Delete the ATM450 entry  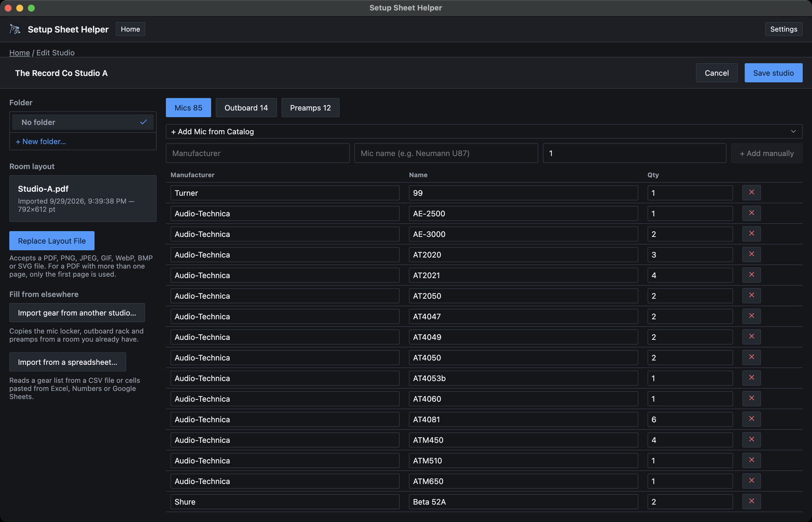(751, 440)
